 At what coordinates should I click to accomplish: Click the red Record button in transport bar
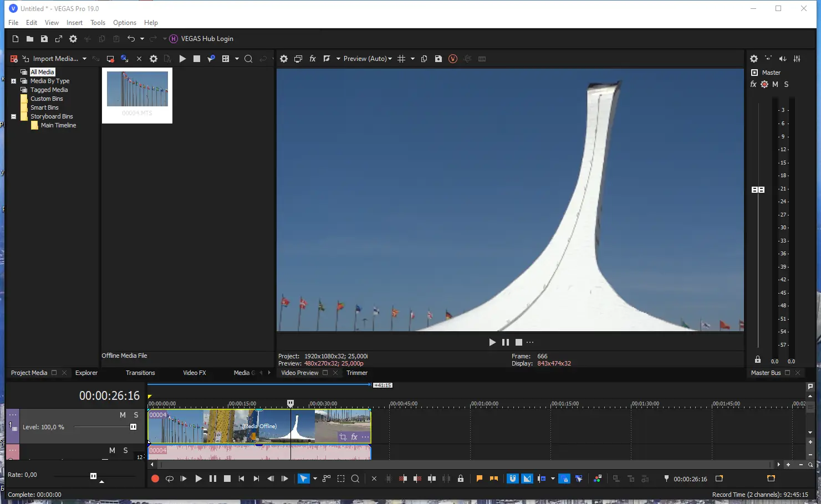tap(155, 479)
